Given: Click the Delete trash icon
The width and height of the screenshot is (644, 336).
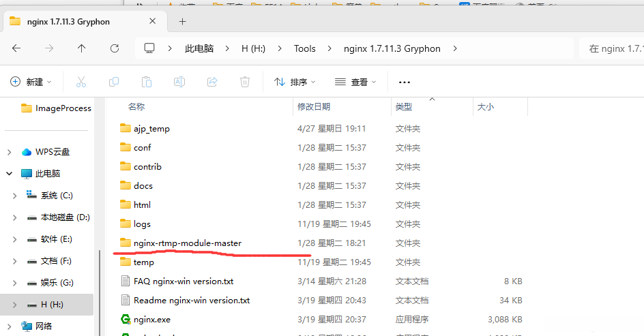Looking at the screenshot, I should pyautogui.click(x=245, y=82).
